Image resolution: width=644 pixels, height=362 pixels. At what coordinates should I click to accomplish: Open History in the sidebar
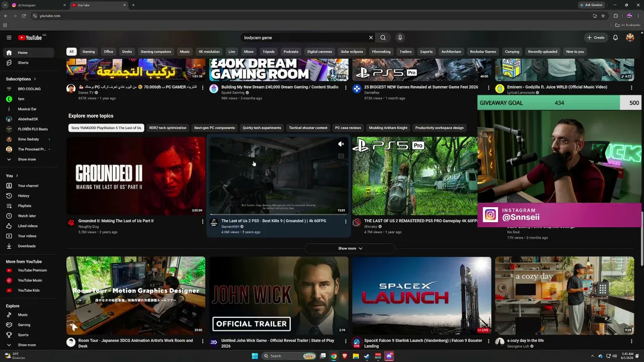(x=29, y=196)
